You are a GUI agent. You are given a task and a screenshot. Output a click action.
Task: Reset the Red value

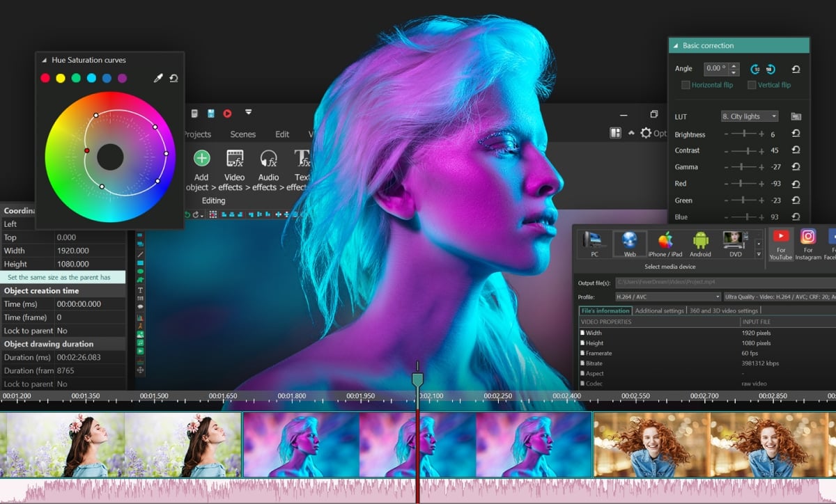click(x=796, y=184)
